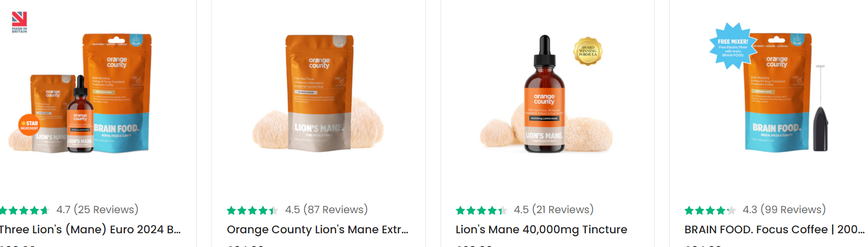Open the Orange County Lion's Mane Extract title
This screenshot has width=868, height=247.
coord(317,229)
